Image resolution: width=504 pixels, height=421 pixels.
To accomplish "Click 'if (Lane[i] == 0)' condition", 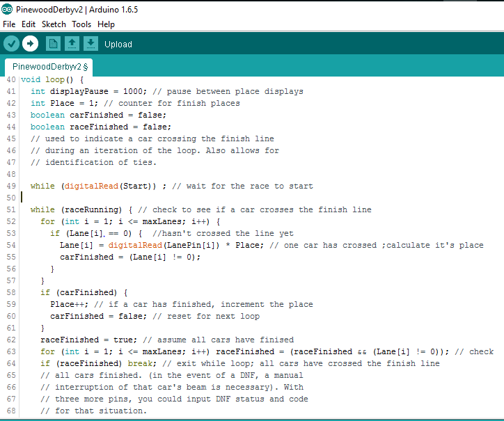I will click(x=91, y=233).
